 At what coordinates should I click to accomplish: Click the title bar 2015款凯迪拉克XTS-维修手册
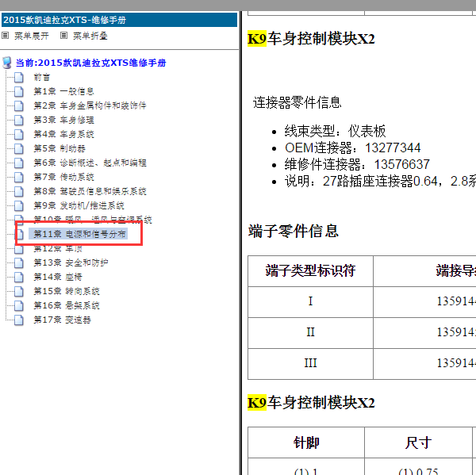(119, 20)
